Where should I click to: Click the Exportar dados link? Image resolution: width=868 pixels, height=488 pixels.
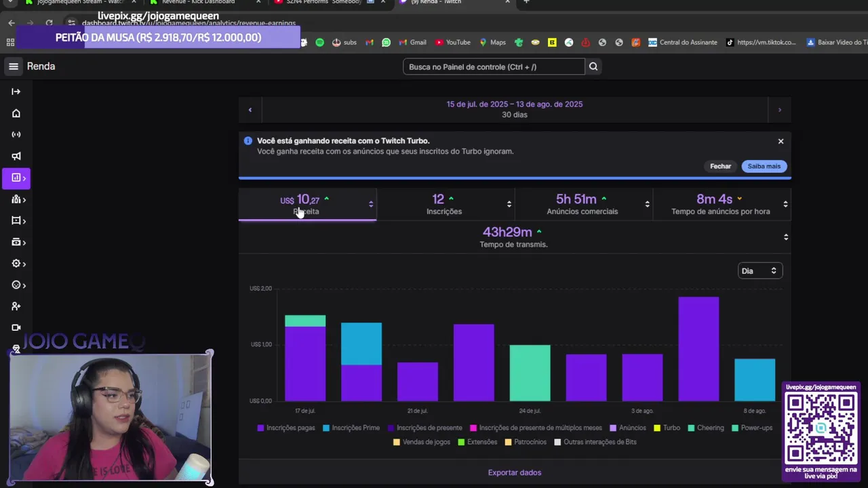[x=515, y=472]
